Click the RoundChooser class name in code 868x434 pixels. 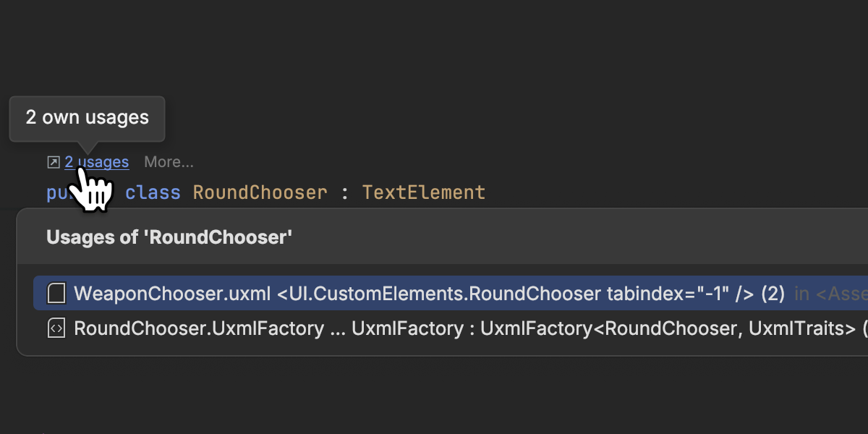[x=260, y=193]
